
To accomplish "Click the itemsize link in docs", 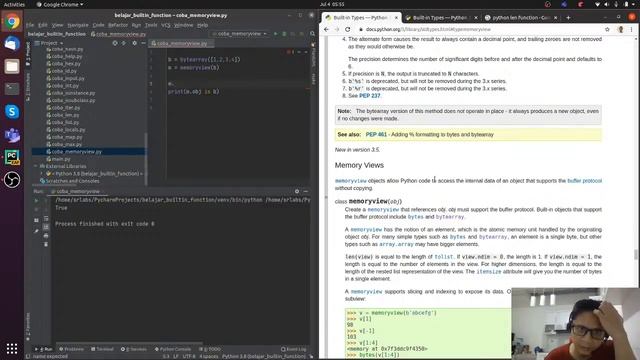I will (489, 271).
